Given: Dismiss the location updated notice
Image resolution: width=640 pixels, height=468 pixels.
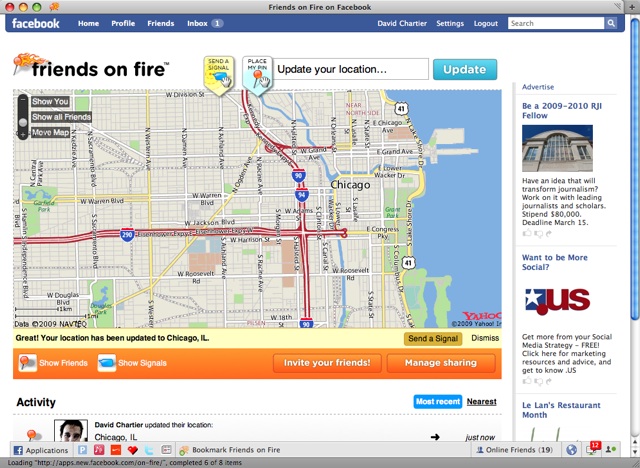Looking at the screenshot, I should pyautogui.click(x=485, y=338).
